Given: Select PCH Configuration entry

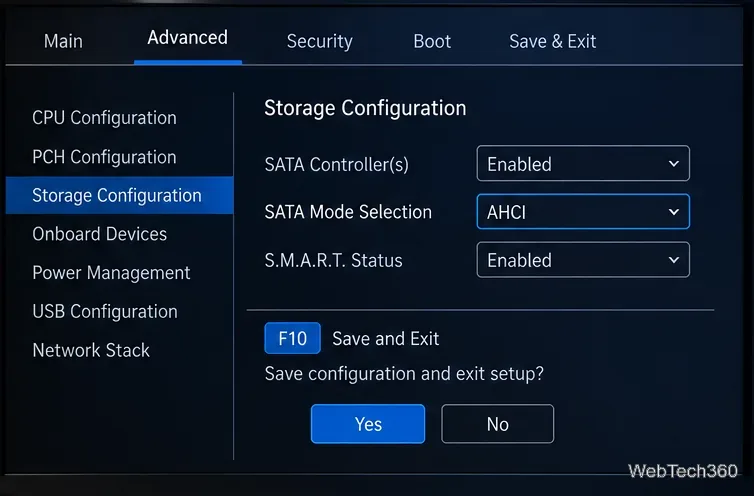Looking at the screenshot, I should (x=104, y=157).
